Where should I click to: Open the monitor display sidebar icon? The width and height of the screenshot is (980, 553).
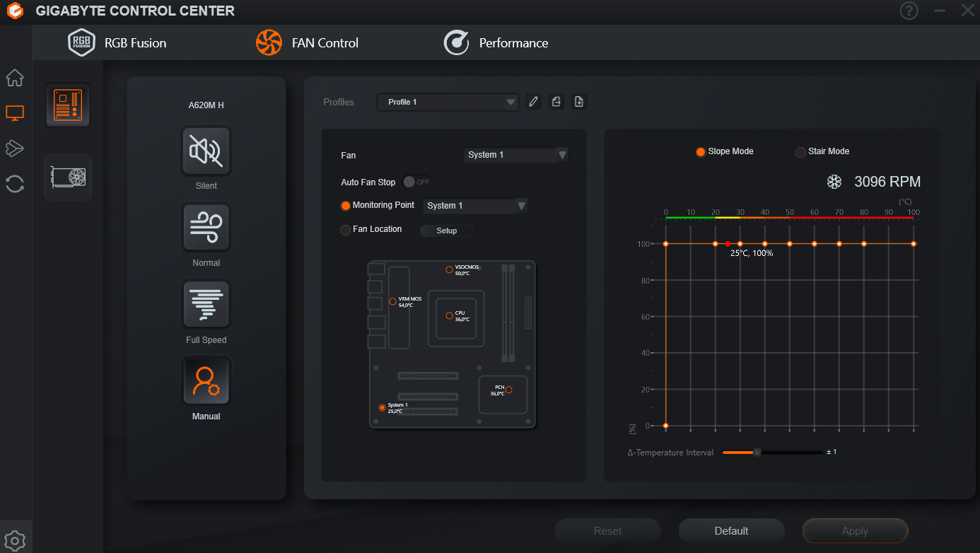(15, 112)
